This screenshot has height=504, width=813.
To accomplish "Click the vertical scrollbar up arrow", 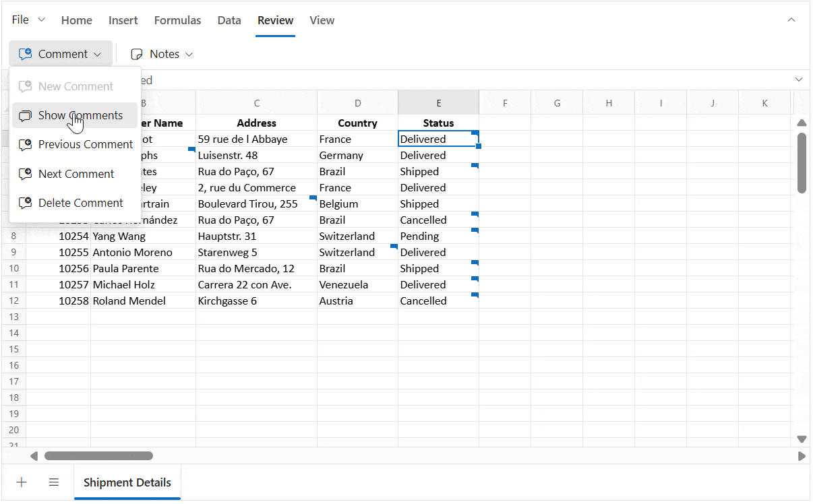I will pyautogui.click(x=802, y=123).
